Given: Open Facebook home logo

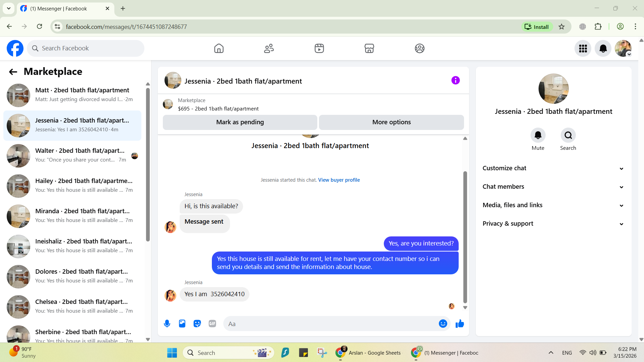Looking at the screenshot, I should (x=15, y=48).
